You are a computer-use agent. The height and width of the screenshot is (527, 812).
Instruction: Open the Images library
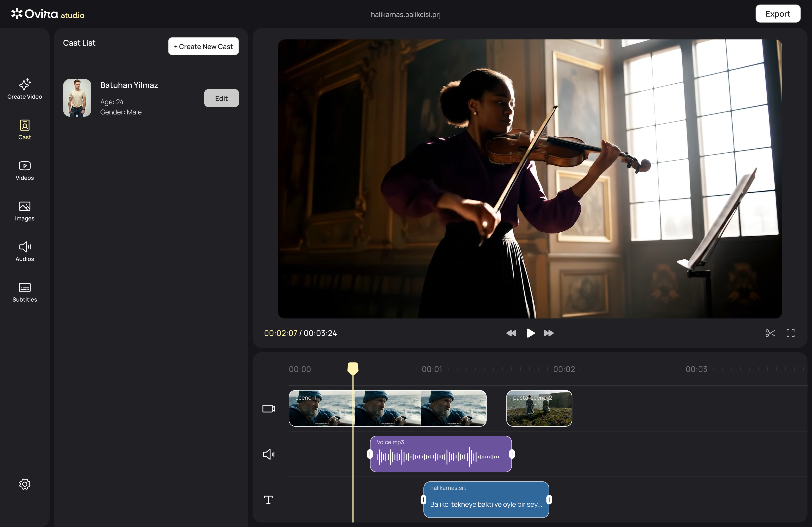pos(25,211)
